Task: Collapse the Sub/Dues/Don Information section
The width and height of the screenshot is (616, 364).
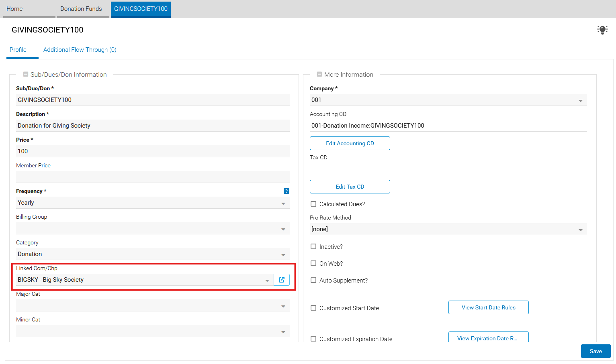Action: [26, 74]
